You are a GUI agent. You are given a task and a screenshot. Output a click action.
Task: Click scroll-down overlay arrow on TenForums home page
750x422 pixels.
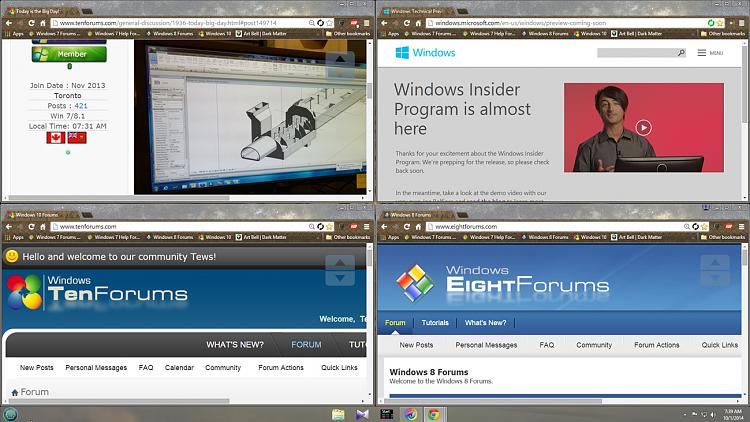(x=340, y=278)
